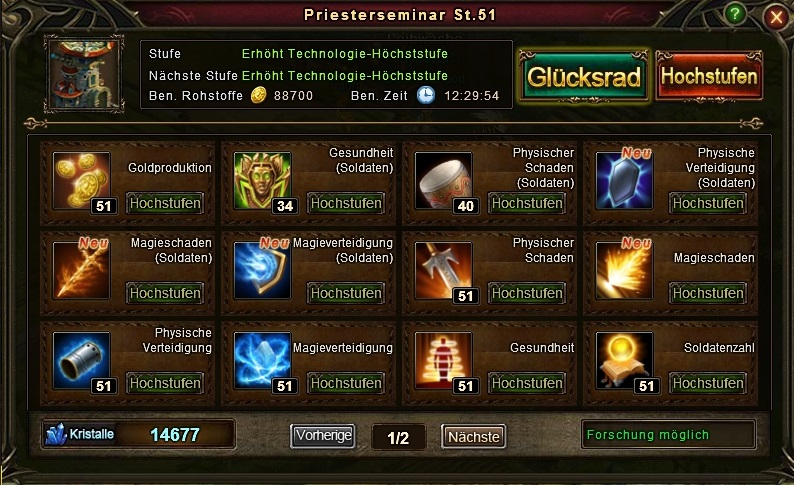Click the large red Hochstufen button

coord(709,76)
